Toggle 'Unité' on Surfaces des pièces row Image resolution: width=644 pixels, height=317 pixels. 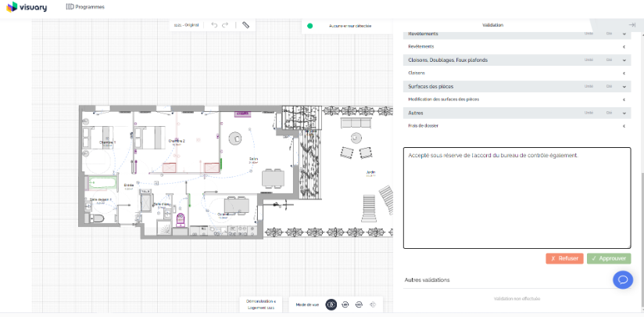589,85
